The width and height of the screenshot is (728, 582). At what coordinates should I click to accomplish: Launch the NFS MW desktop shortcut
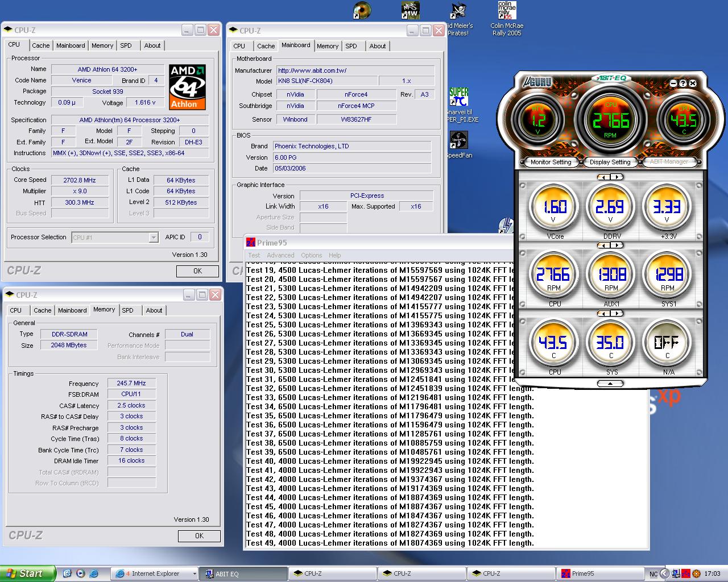point(410,10)
